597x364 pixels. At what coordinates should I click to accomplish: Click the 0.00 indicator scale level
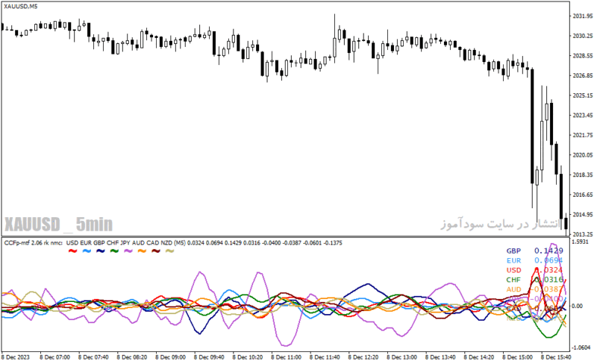tap(577, 306)
